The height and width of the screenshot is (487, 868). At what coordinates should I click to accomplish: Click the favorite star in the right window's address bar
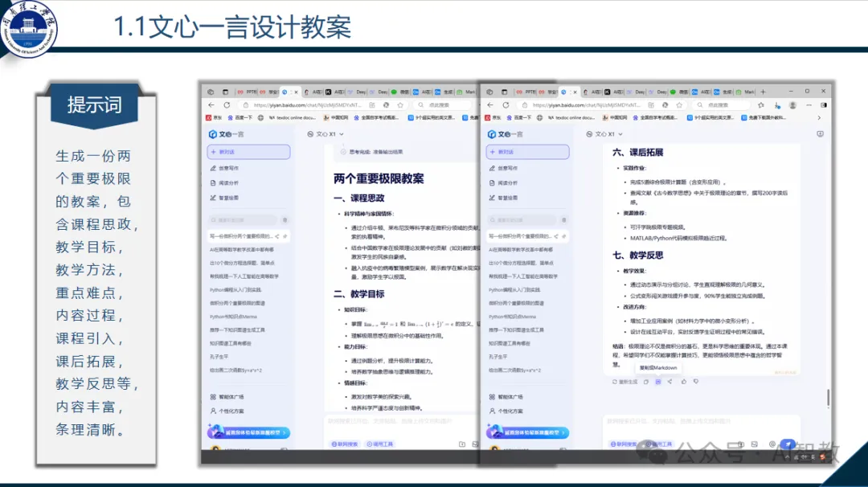tap(679, 104)
